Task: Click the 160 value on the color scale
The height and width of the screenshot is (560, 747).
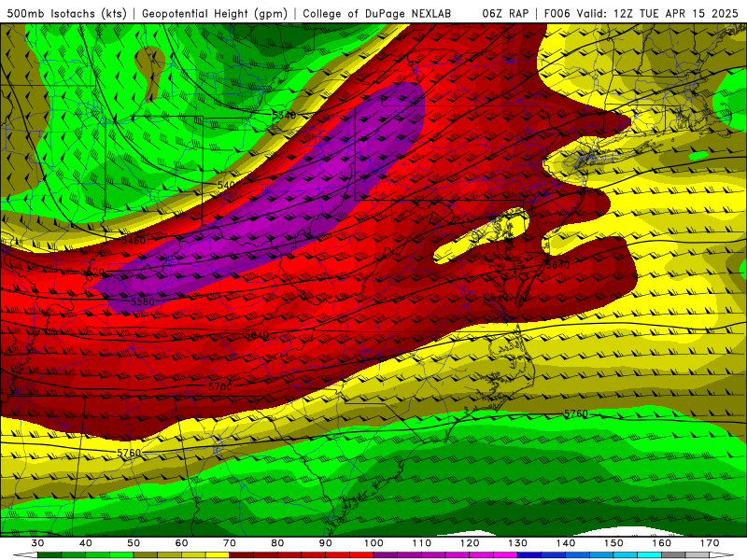Action: point(662,543)
